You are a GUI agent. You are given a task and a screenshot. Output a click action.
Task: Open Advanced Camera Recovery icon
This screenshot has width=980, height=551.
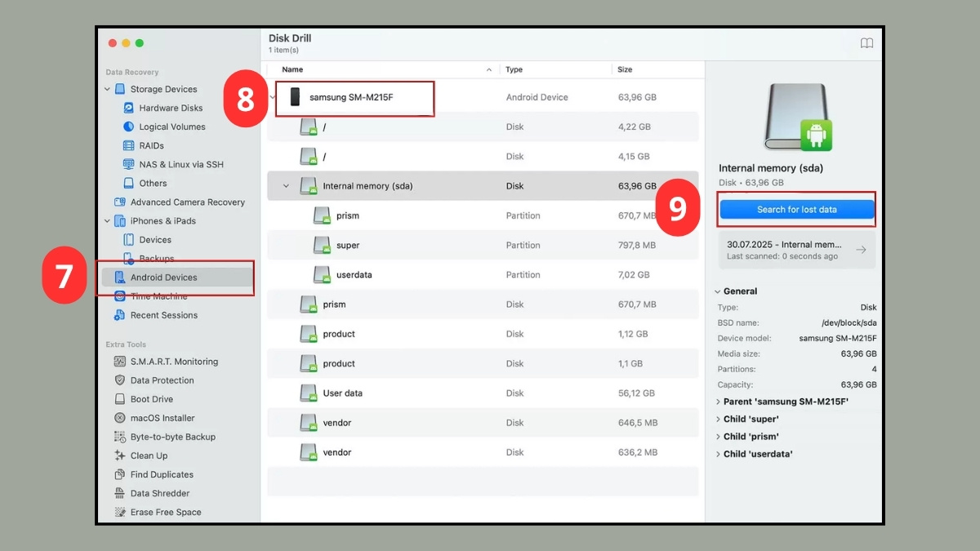120,202
